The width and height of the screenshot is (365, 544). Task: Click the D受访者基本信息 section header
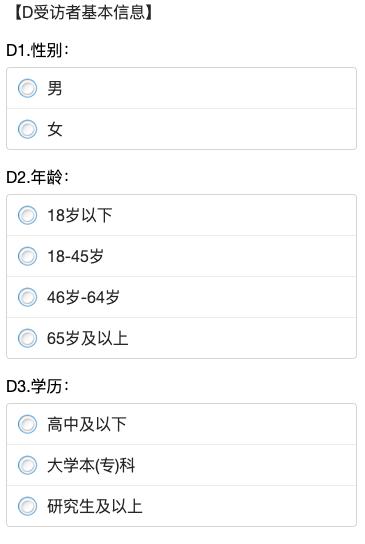pos(83,12)
